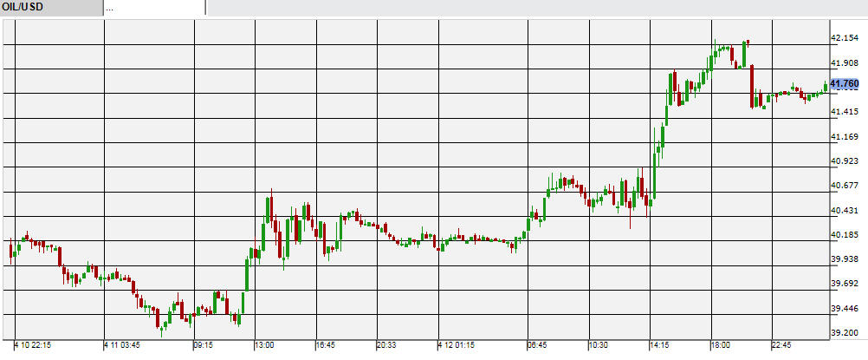Select the 18:00 time axis marker
This screenshot has height=360, width=868.
[x=722, y=345]
